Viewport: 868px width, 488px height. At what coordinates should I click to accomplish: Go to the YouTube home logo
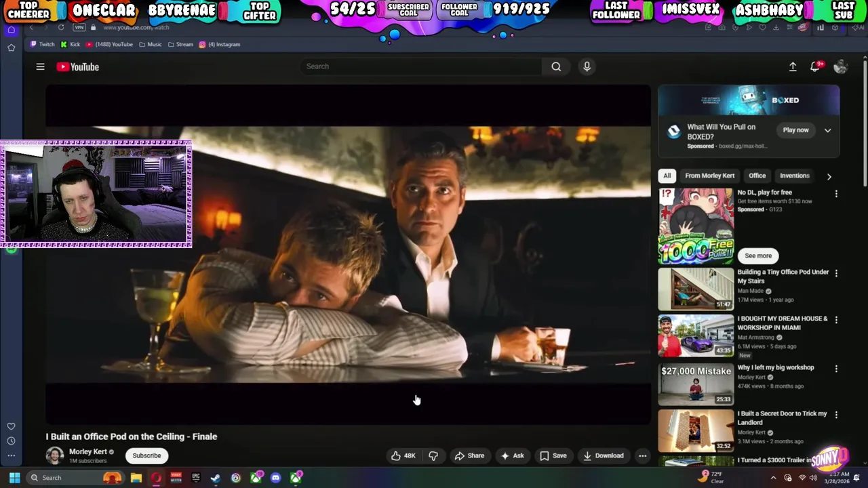(78, 66)
